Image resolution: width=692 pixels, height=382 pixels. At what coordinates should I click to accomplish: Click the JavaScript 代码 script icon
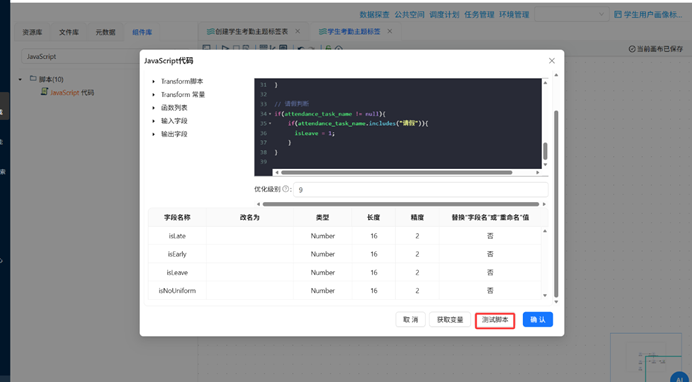click(44, 91)
